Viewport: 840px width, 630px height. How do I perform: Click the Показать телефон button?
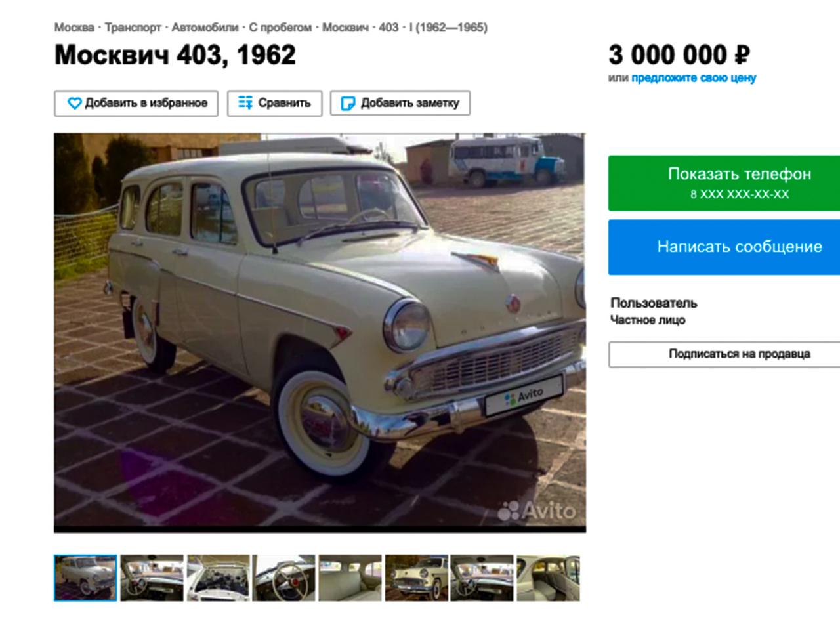point(724,183)
